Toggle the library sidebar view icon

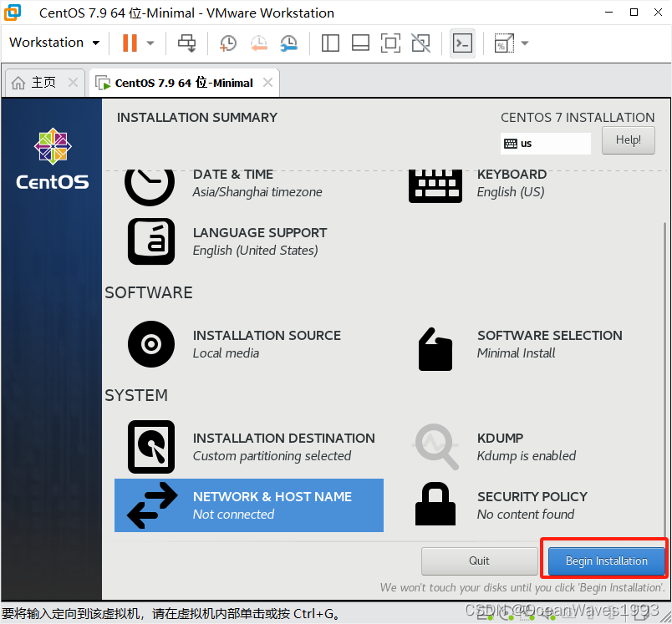pos(330,43)
